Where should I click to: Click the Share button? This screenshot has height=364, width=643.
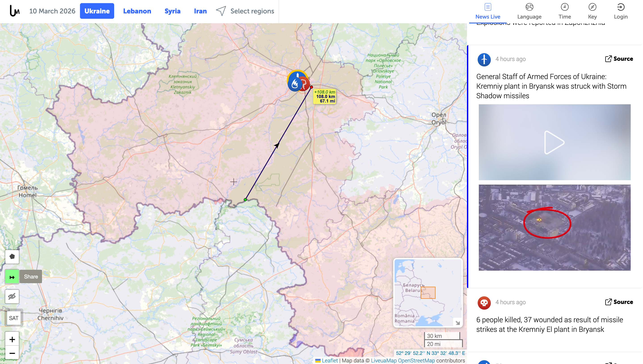click(31, 277)
